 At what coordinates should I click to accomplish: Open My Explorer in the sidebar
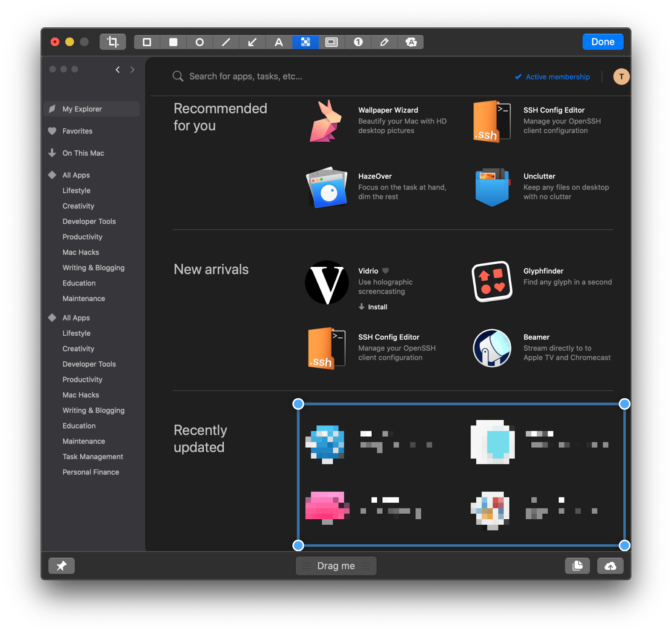pyautogui.click(x=81, y=109)
